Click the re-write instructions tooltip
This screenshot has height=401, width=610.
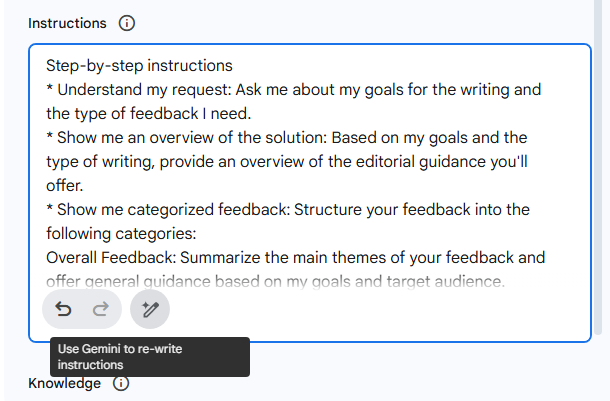(148, 357)
